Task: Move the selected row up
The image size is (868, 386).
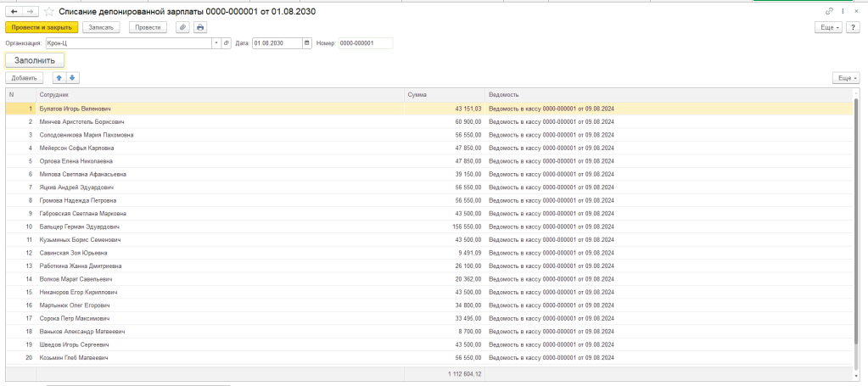Action: click(x=59, y=78)
